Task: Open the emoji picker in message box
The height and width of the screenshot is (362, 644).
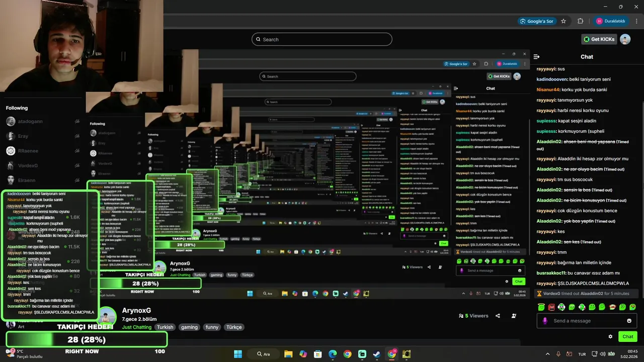Action: 629,321
